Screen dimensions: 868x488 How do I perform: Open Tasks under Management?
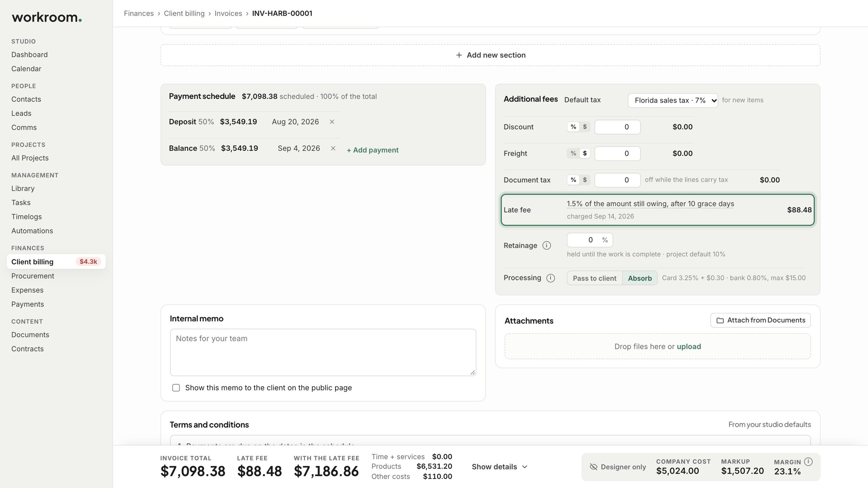pyautogui.click(x=21, y=202)
